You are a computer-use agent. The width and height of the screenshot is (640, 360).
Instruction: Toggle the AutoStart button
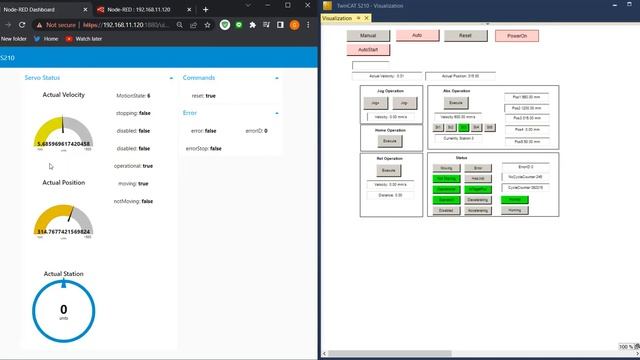(x=368, y=50)
